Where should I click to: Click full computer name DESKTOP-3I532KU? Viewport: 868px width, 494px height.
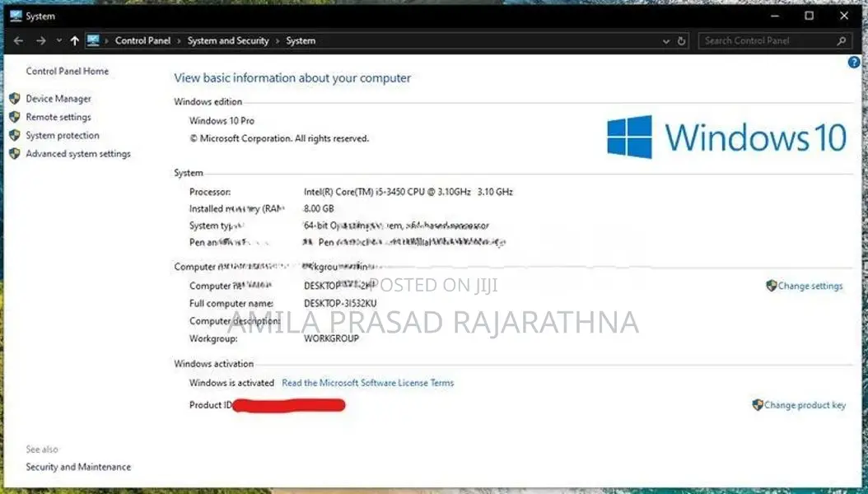click(340, 303)
